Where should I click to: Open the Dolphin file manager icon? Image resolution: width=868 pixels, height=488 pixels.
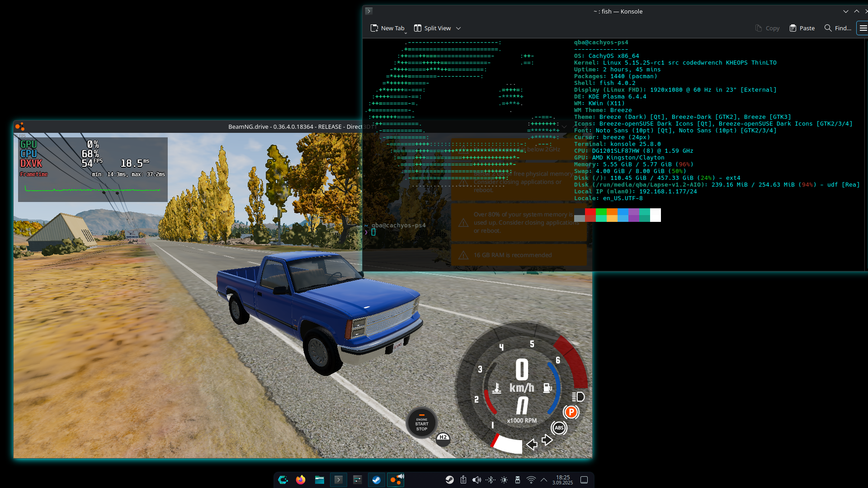pos(320,480)
